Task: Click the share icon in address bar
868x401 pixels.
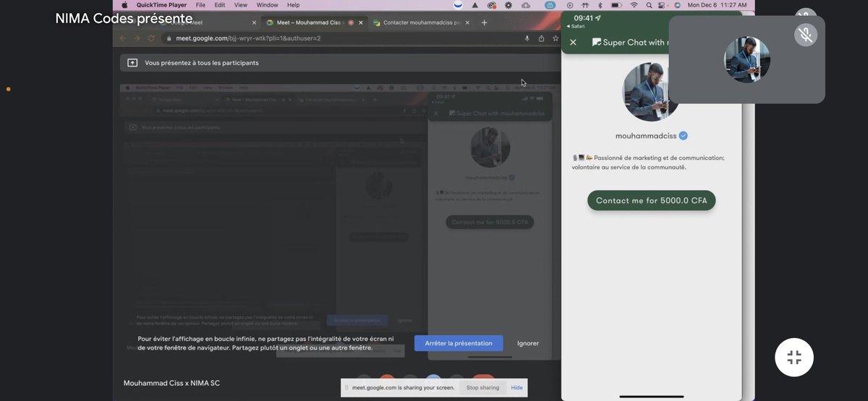Action: 541,38
